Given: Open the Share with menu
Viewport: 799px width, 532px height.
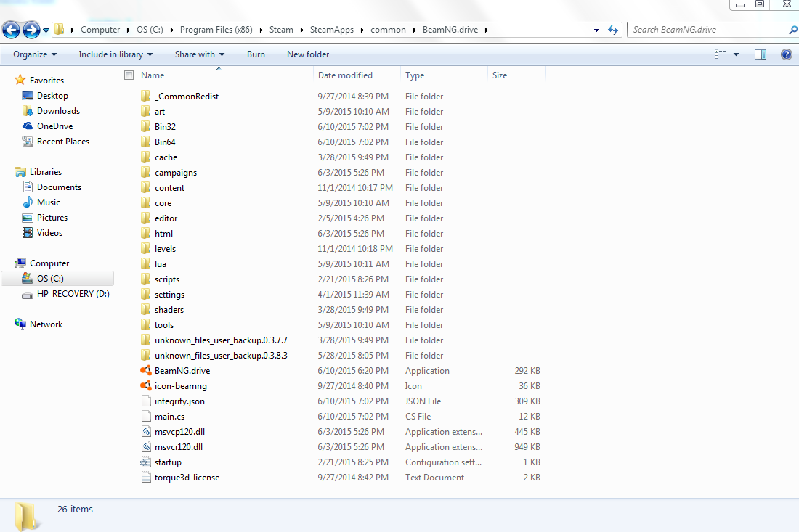Looking at the screenshot, I should tap(200, 54).
